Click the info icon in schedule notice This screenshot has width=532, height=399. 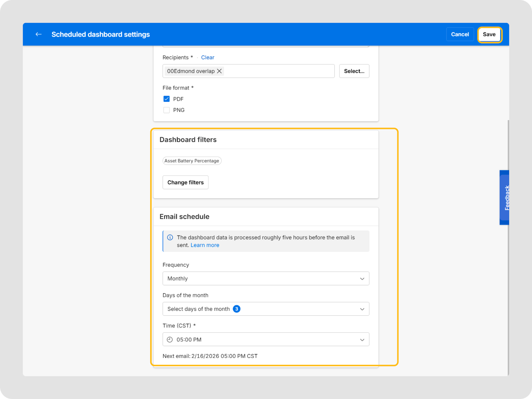(170, 237)
